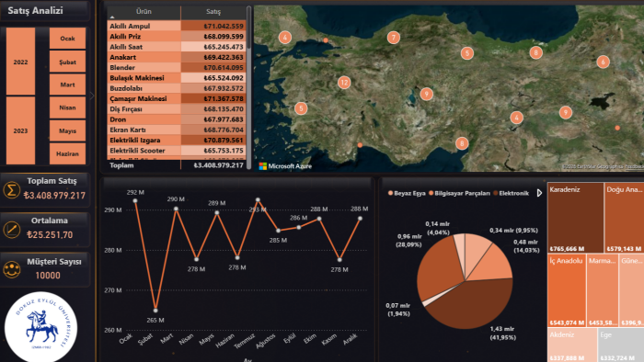Select the Anakart row
Image resolution: width=644 pixels, height=362 pixels.
click(177, 57)
